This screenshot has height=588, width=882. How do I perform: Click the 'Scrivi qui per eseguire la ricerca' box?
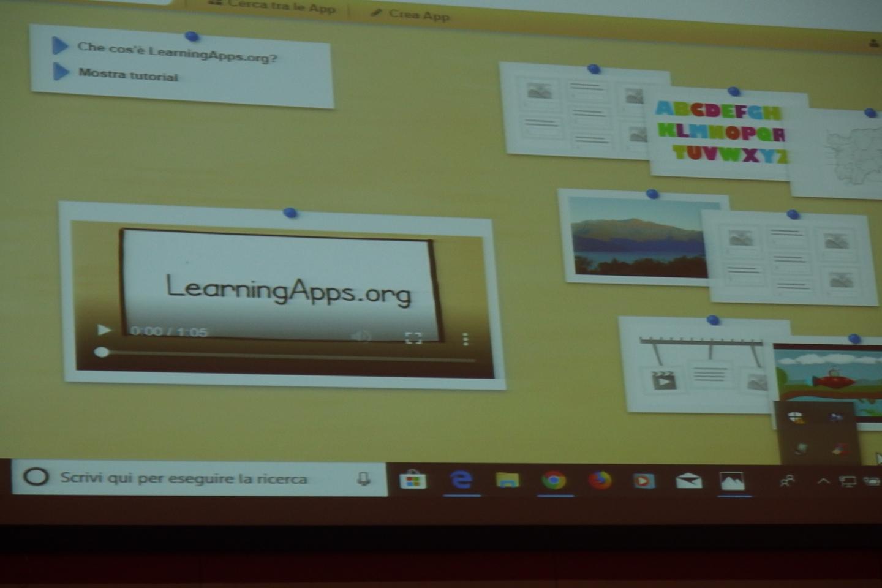tap(199, 478)
